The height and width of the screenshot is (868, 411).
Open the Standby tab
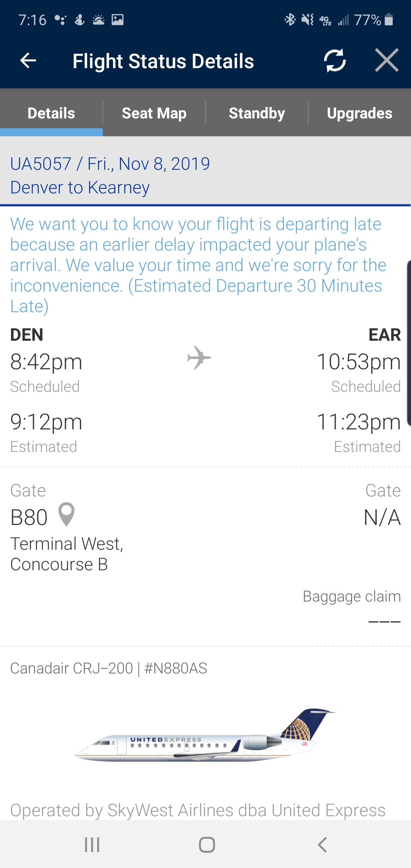257,113
